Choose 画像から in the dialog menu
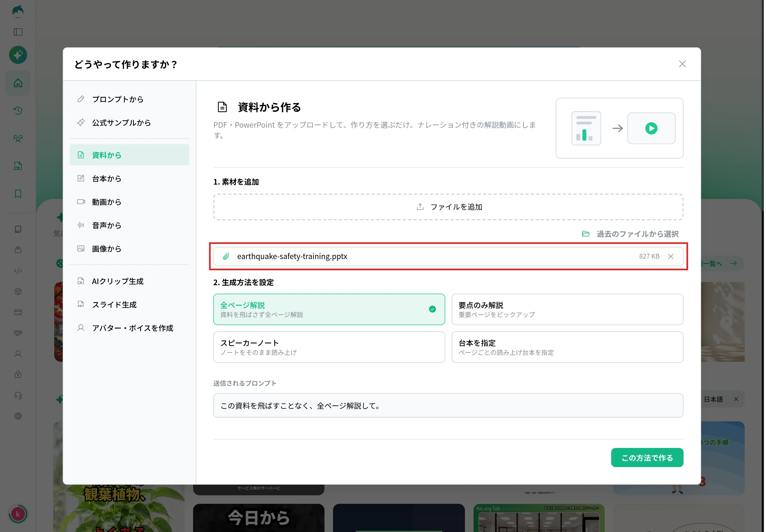Image resolution: width=766 pixels, height=532 pixels. point(129,249)
